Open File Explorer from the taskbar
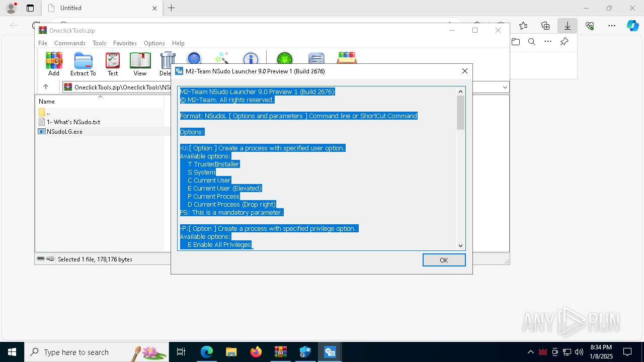Viewport: 644px width, 362px height. tap(231, 352)
